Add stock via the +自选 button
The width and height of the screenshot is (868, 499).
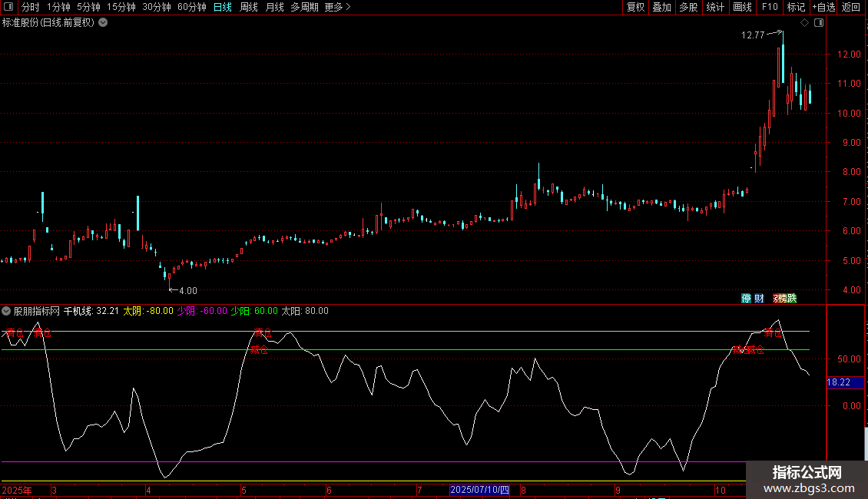click(x=823, y=7)
